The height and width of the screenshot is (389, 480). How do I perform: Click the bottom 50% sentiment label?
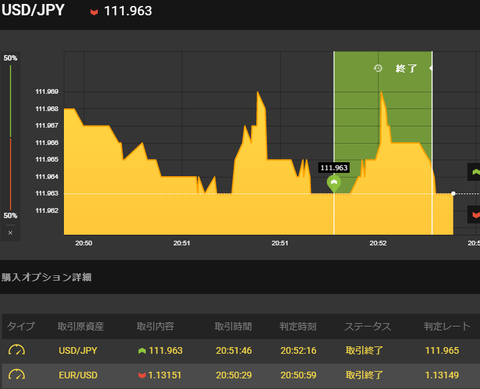[x=10, y=216]
